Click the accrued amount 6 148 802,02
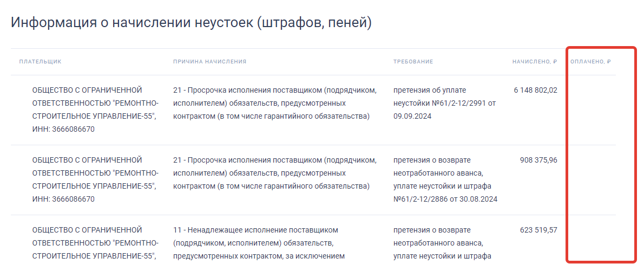The width and height of the screenshot is (644, 264). pos(535,90)
